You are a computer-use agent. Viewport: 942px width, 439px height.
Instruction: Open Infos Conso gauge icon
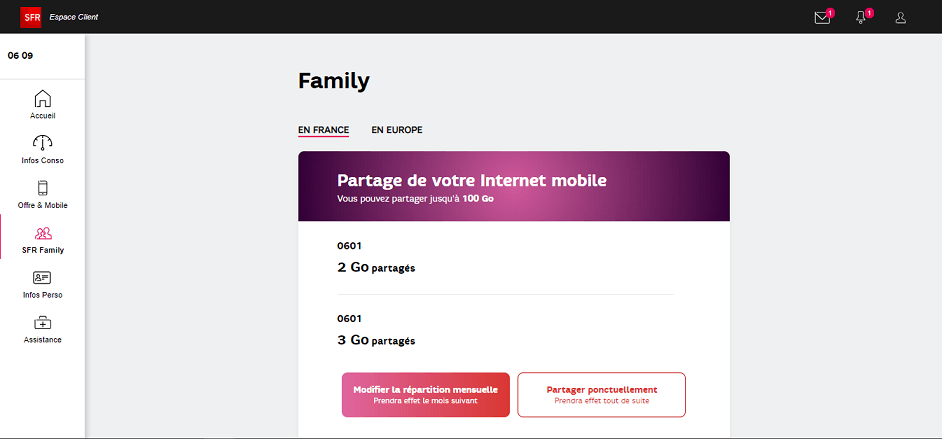42,144
